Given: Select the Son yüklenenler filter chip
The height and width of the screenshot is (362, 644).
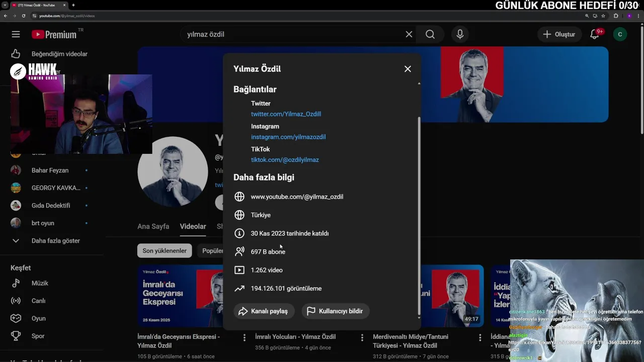Looking at the screenshot, I should [x=165, y=251].
